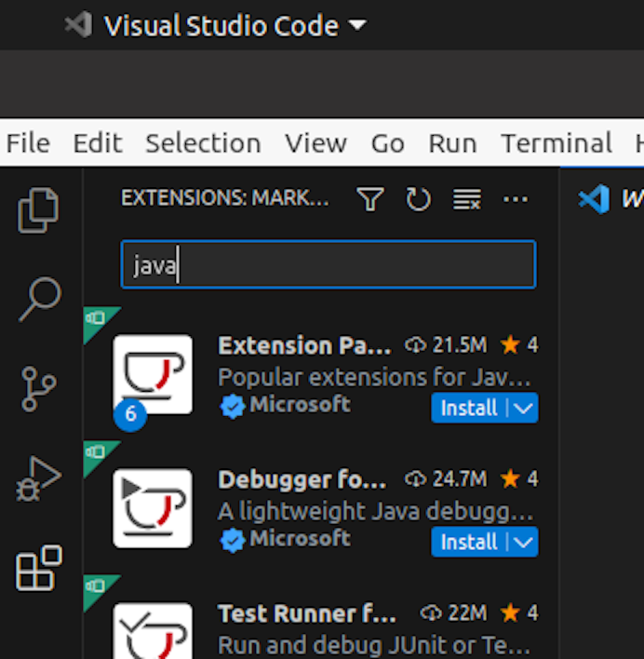Click the Extensions: Marketplace panel title
This screenshot has width=644, height=659.
point(225,197)
